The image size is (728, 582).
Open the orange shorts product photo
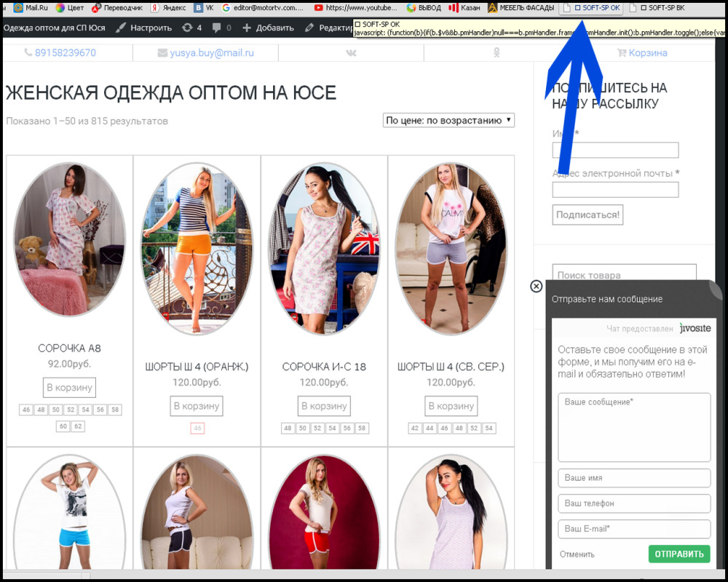coord(197,248)
